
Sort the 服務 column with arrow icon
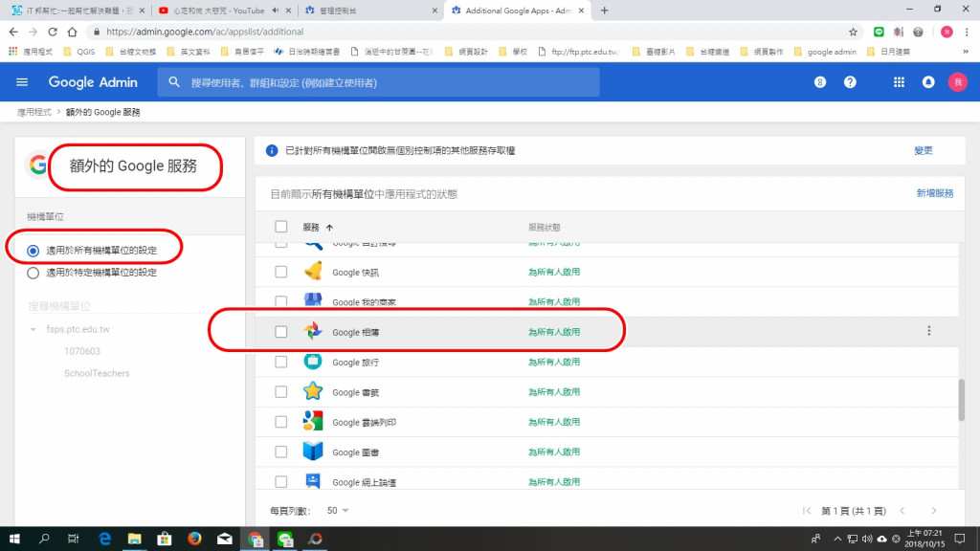point(329,228)
